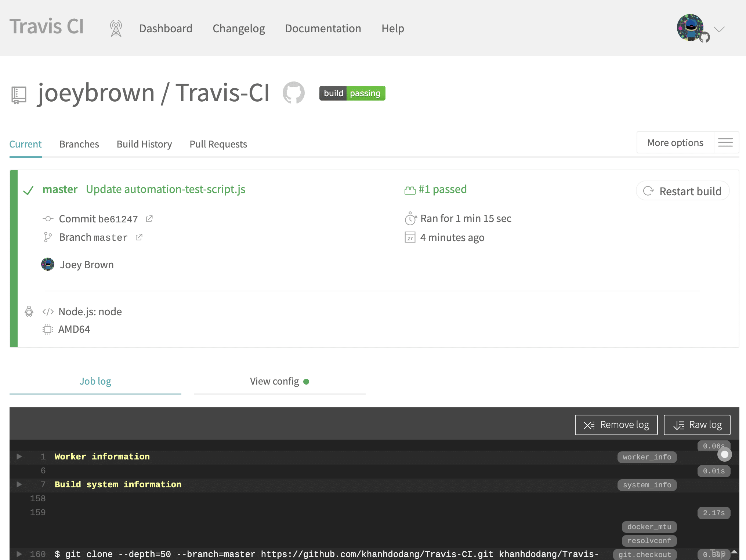This screenshot has height=560, width=746.
Task: Switch to the View config tab
Action: coord(280,382)
